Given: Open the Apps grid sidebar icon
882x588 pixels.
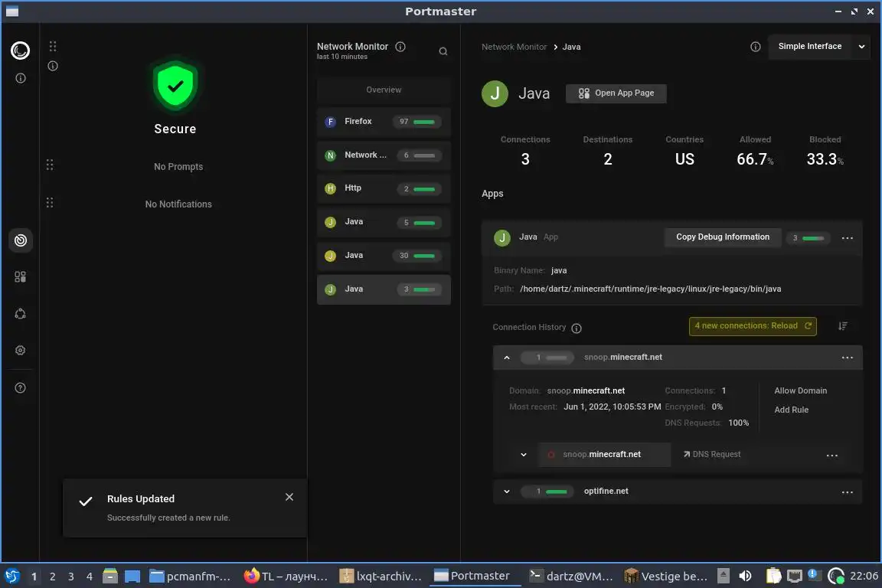Looking at the screenshot, I should point(20,277).
